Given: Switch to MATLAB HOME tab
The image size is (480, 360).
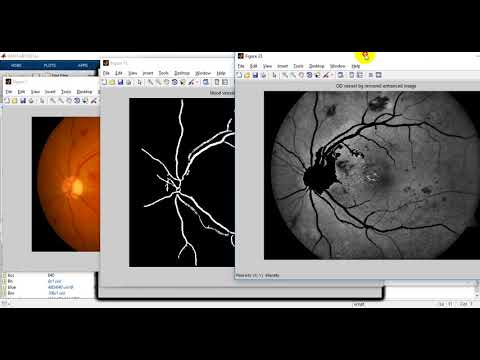Looking at the screenshot, I should click(16, 65).
